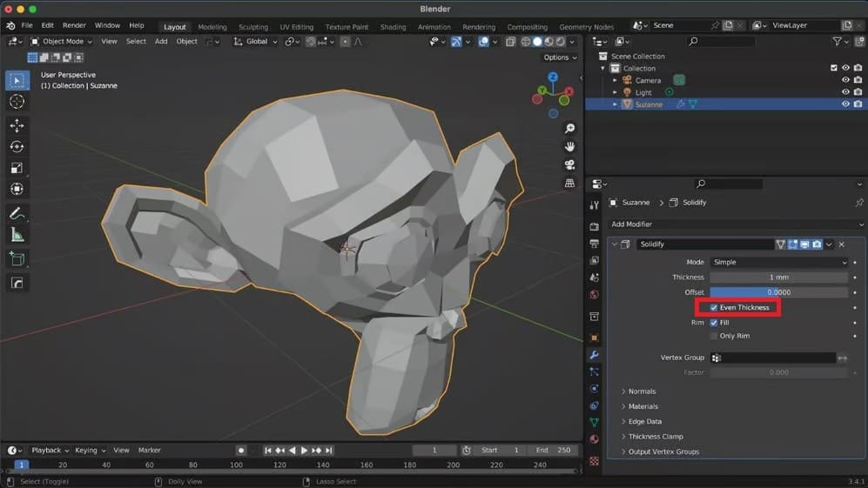868x488 pixels.
Task: Adjust the Thickness value slider
Action: click(779, 277)
